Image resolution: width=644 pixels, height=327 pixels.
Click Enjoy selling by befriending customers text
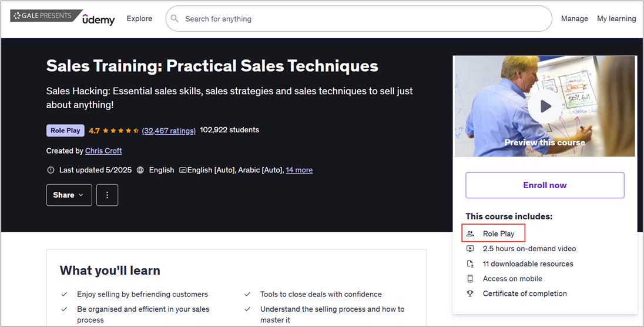pos(143,294)
